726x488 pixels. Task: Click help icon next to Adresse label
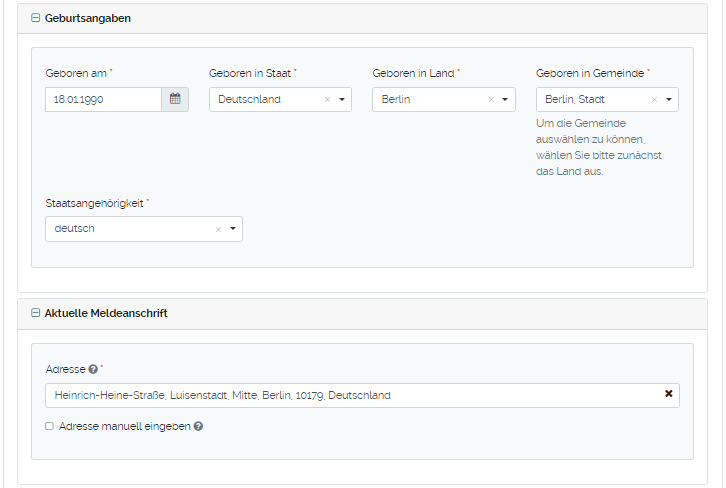pyautogui.click(x=93, y=369)
